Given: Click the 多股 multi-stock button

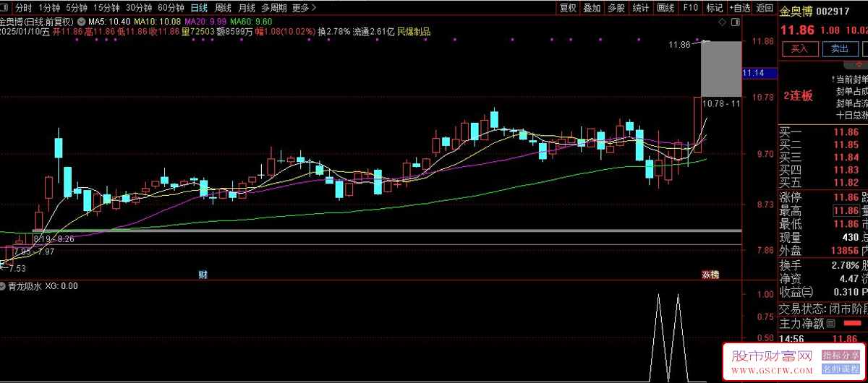Looking at the screenshot, I should pyautogui.click(x=616, y=8).
